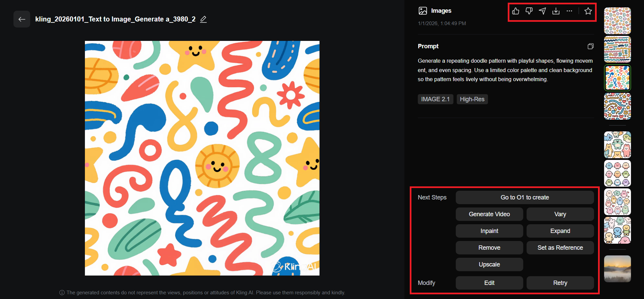The width and height of the screenshot is (644, 299).
Task: Set this image as Reference
Action: (560, 248)
